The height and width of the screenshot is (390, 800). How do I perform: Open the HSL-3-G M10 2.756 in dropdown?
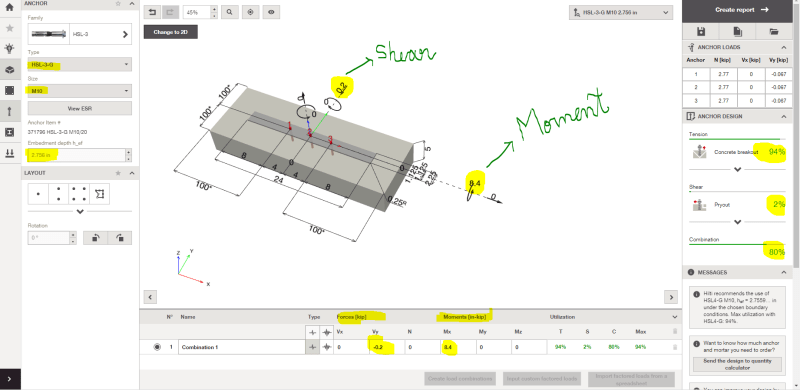pyautogui.click(x=620, y=12)
